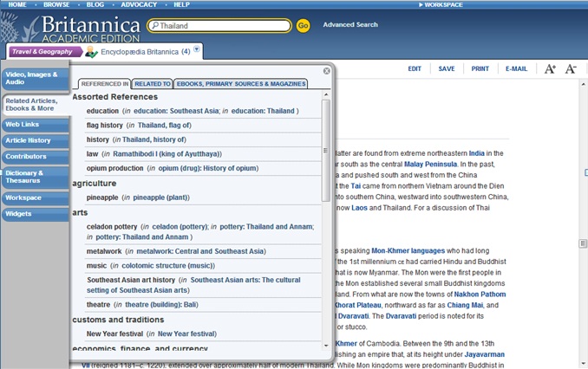The width and height of the screenshot is (588, 369).
Task: Open 'Southeast Asian arts: The cultural setting' link
Action: (193, 285)
